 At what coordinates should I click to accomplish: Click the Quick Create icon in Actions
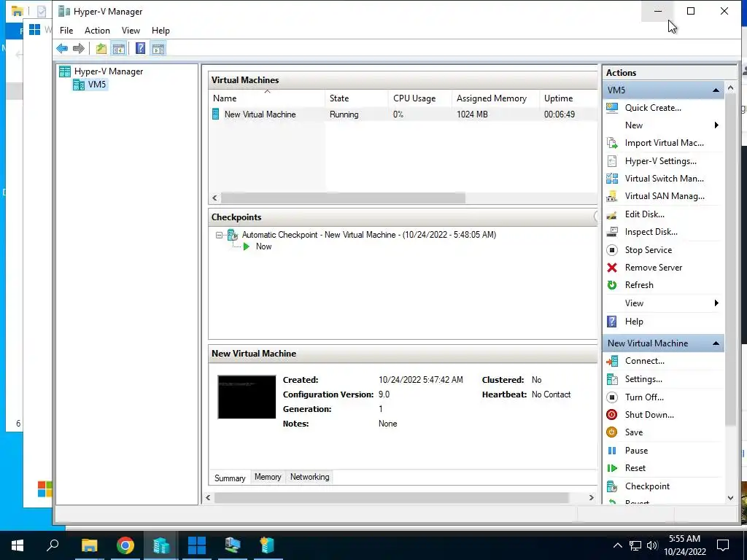pos(612,108)
